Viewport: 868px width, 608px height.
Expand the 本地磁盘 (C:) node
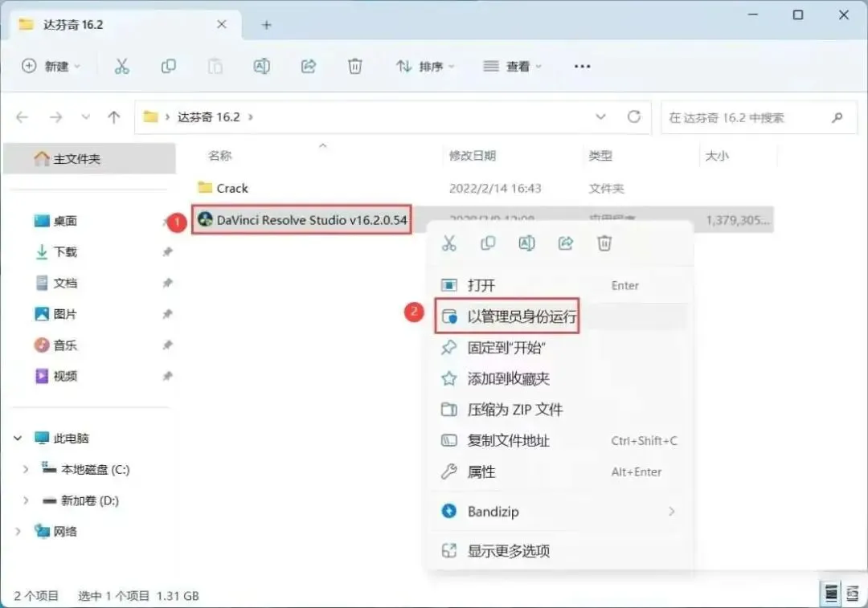tap(26, 469)
